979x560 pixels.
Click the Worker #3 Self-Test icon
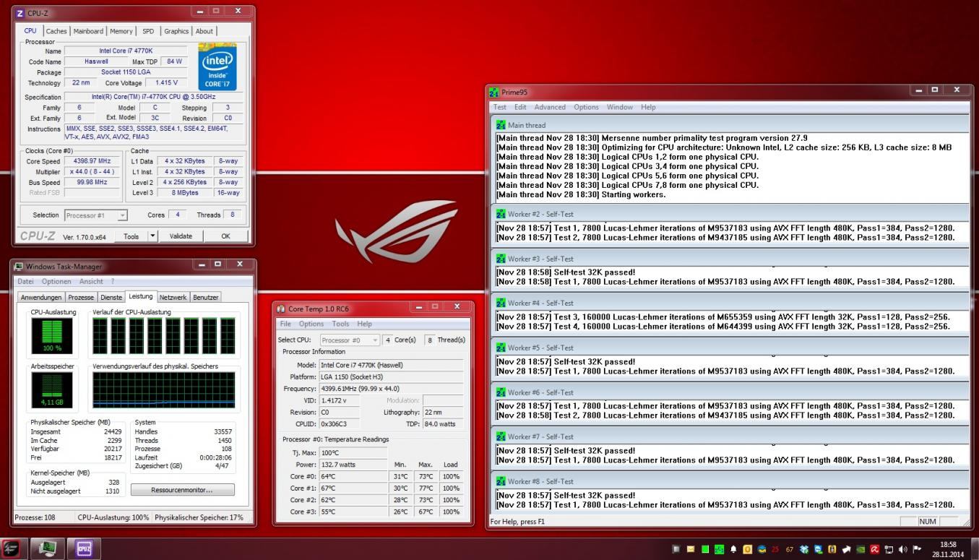tap(501, 259)
